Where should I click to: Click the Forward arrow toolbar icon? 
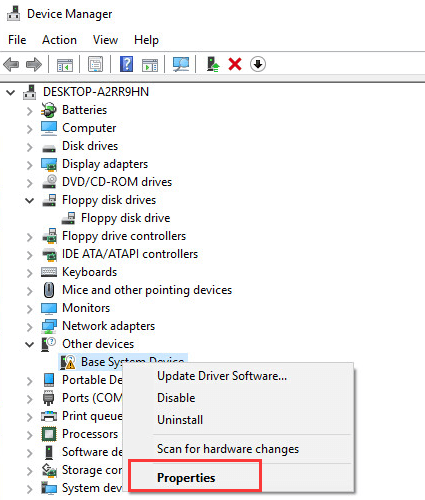[x=34, y=64]
